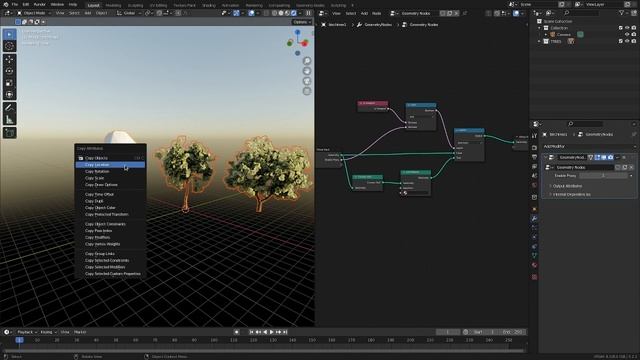Toggle Collection render camera icon in outliner
The image size is (640, 360).
point(634,28)
